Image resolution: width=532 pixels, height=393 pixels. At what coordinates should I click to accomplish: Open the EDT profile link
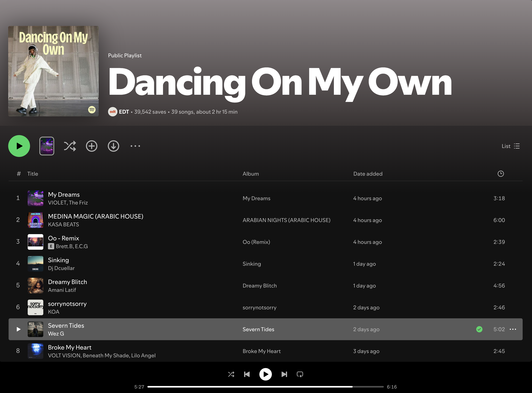click(x=124, y=112)
